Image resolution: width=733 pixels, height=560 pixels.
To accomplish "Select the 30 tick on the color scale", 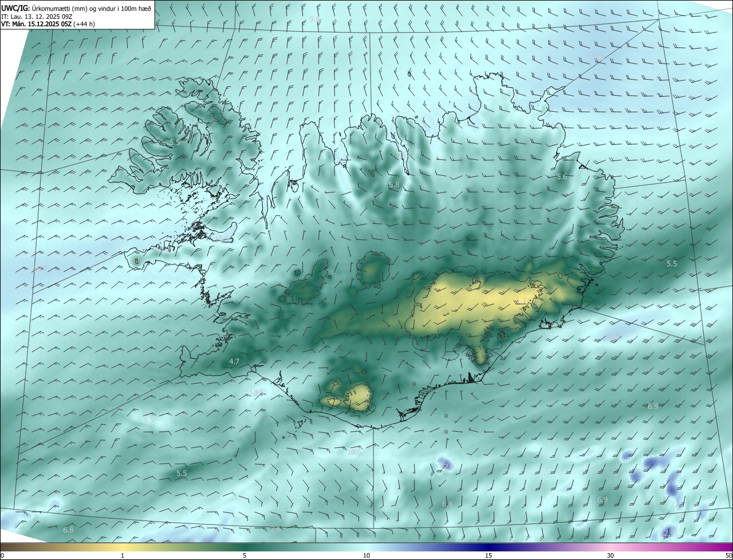I will tap(610, 555).
